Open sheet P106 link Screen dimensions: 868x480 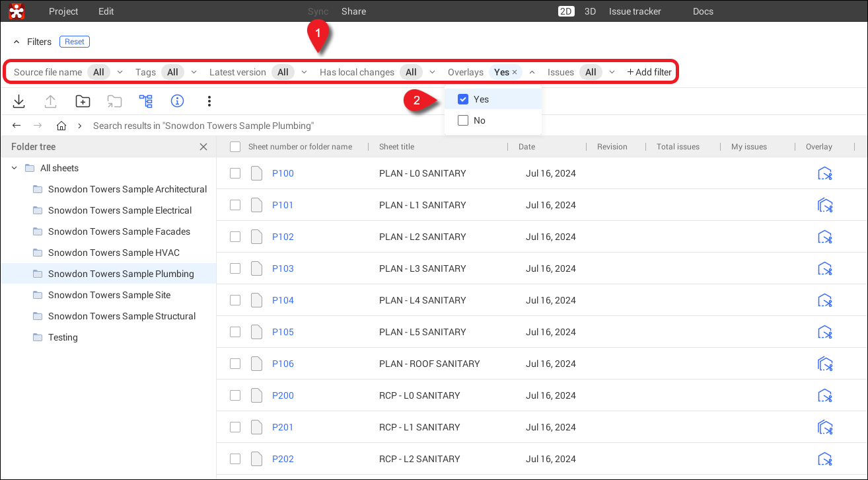pyautogui.click(x=283, y=364)
